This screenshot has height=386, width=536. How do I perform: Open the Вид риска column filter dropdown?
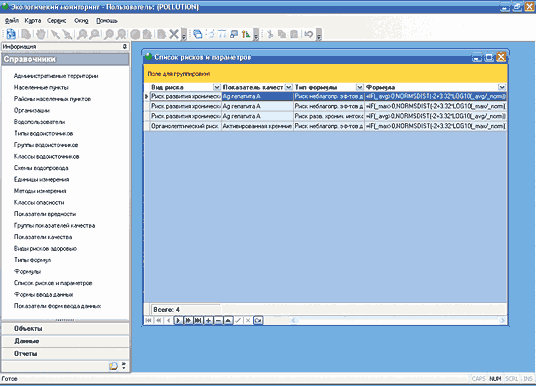coord(217,87)
